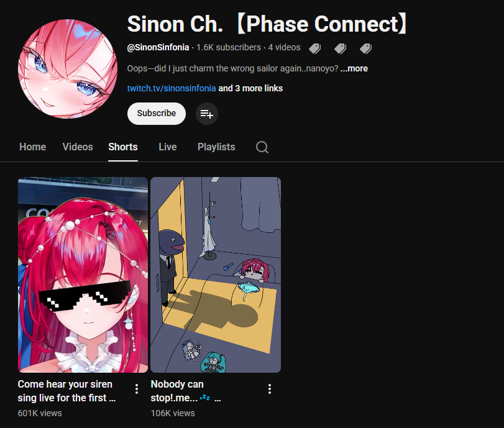Select the Shorts tab
The height and width of the screenshot is (428, 504).
click(123, 147)
